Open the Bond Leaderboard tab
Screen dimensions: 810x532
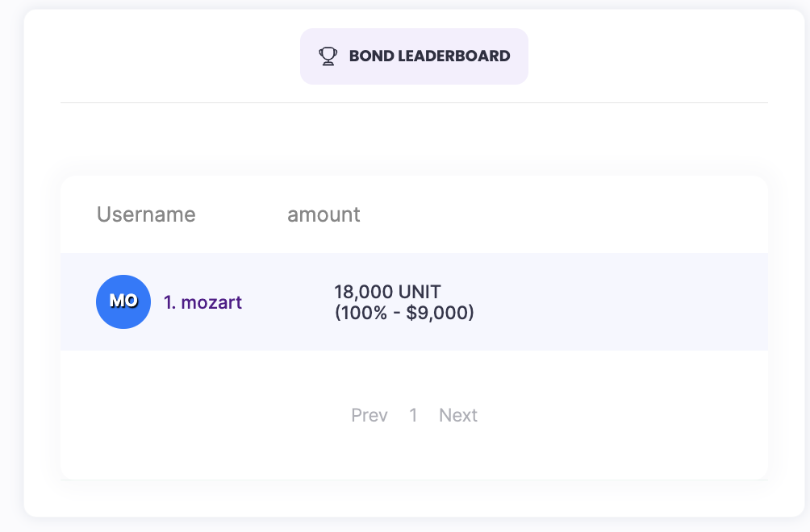tap(414, 56)
